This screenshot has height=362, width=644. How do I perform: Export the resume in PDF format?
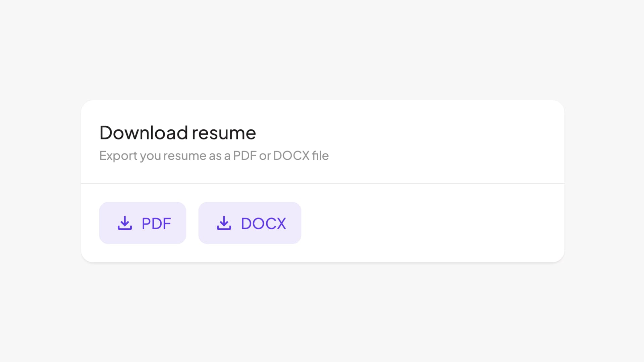pyautogui.click(x=143, y=223)
